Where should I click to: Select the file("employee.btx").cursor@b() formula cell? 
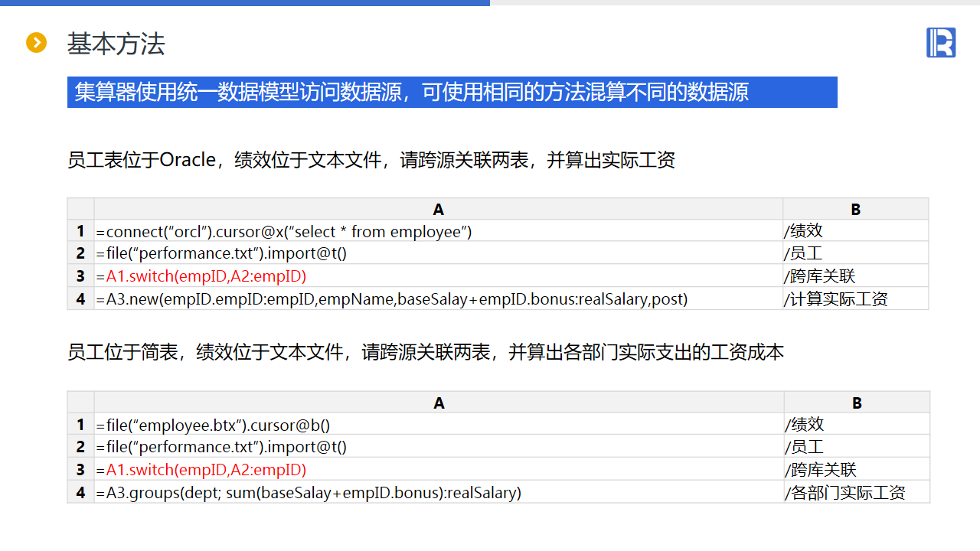coord(439,424)
